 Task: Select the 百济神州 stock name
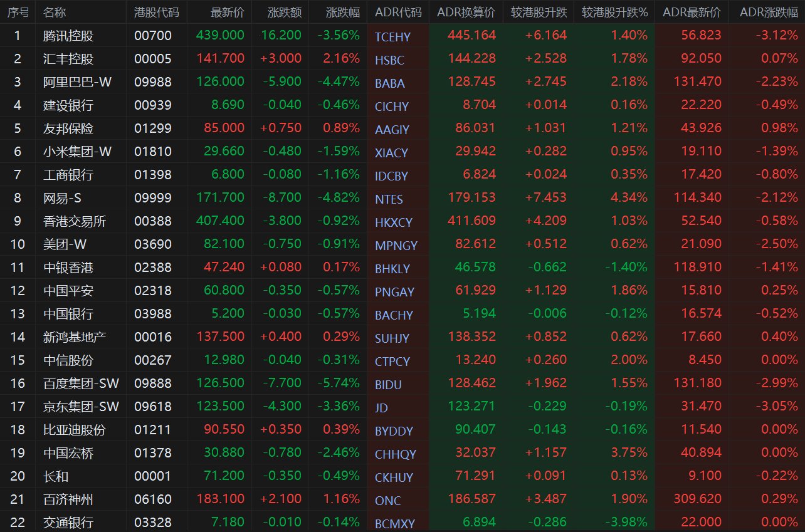[68, 499]
